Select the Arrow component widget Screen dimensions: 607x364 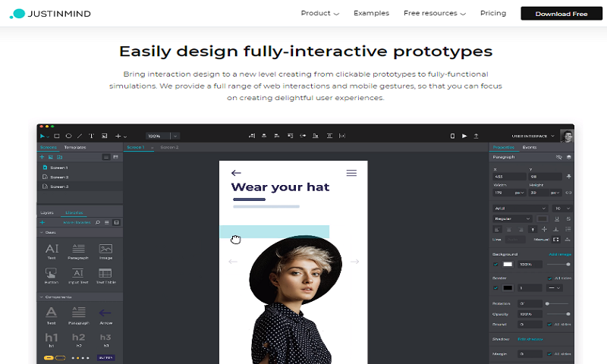click(x=105, y=314)
